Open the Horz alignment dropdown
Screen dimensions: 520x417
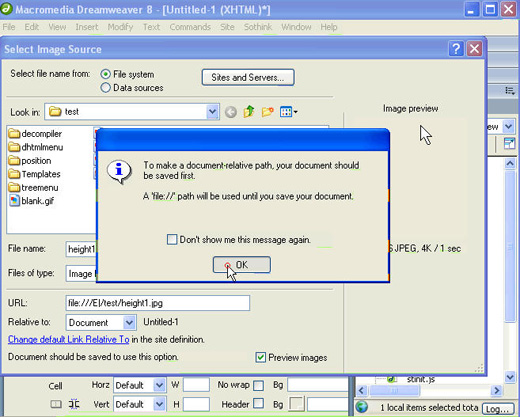click(159, 385)
